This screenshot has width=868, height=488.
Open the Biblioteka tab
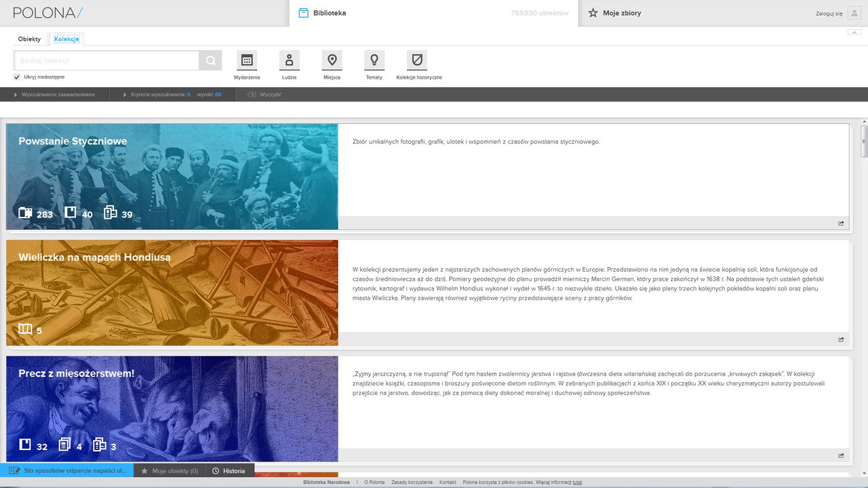click(x=433, y=13)
